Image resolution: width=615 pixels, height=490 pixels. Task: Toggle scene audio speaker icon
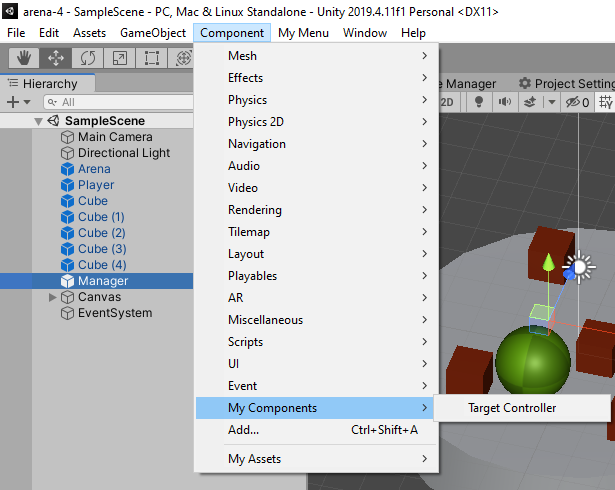tap(504, 102)
